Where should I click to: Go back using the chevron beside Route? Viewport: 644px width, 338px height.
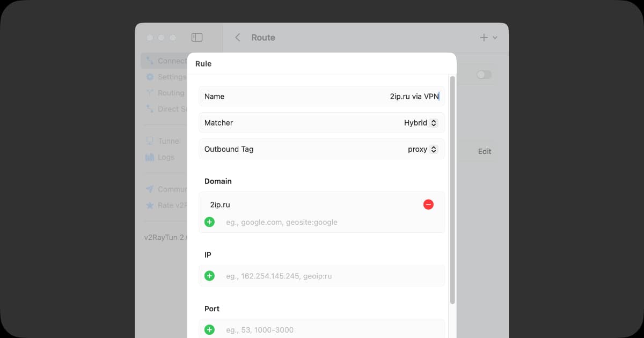pyautogui.click(x=238, y=38)
